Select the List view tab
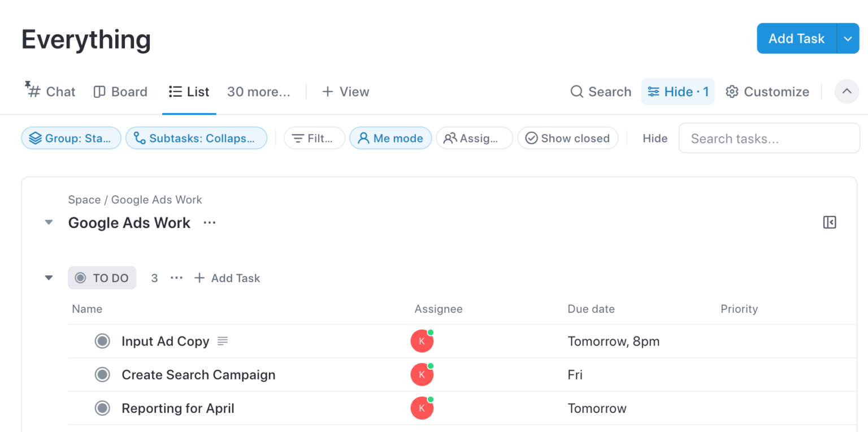 [189, 92]
